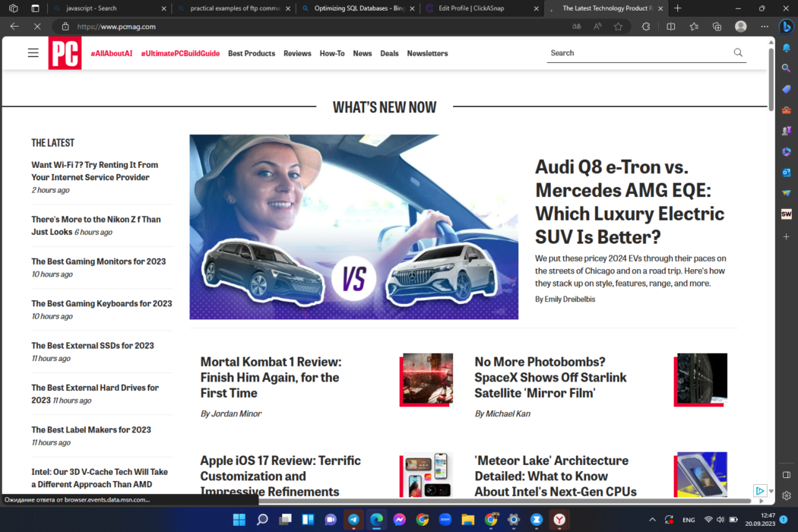Click the AdChoices icon
This screenshot has width=798, height=532.
tap(759, 491)
